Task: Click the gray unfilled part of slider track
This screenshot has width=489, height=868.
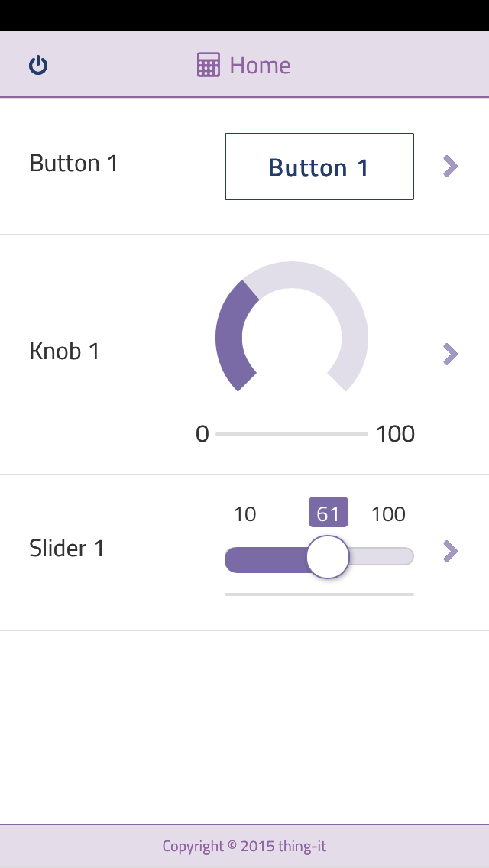Action: 382,558
